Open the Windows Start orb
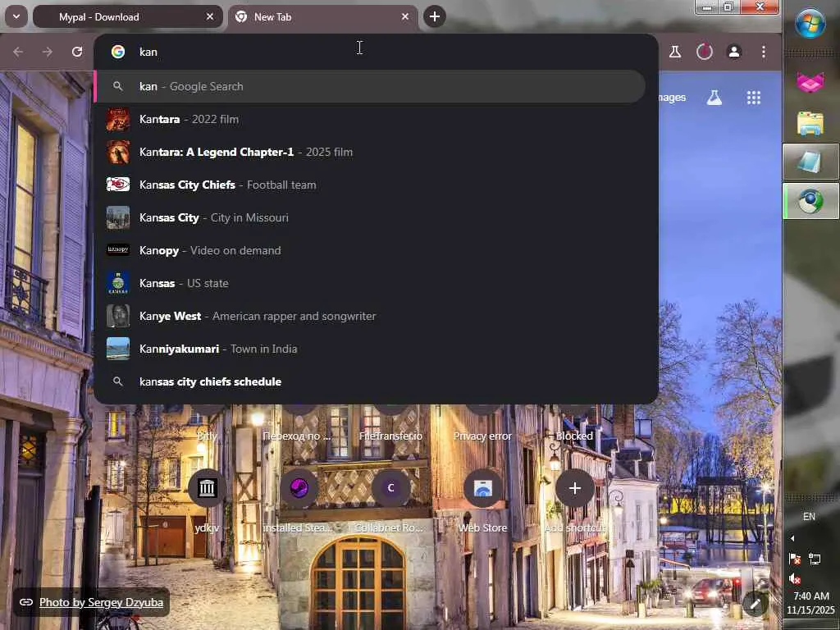840x630 pixels. (810, 23)
